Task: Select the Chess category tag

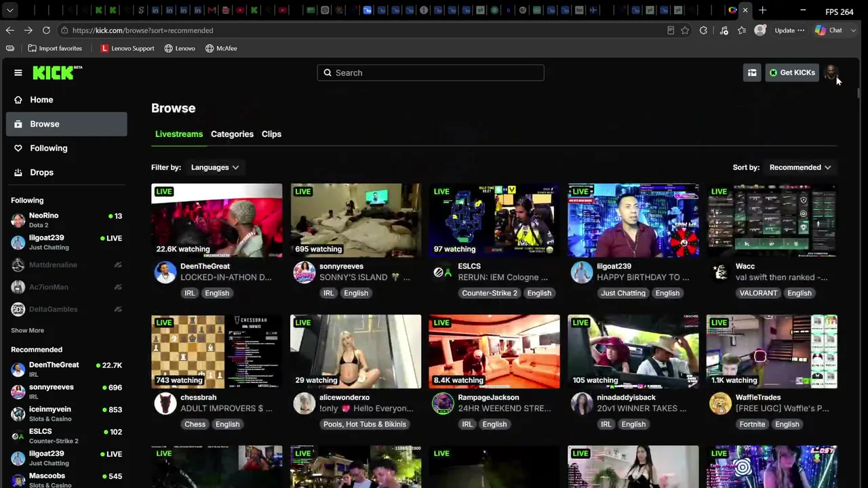Action: [195, 424]
